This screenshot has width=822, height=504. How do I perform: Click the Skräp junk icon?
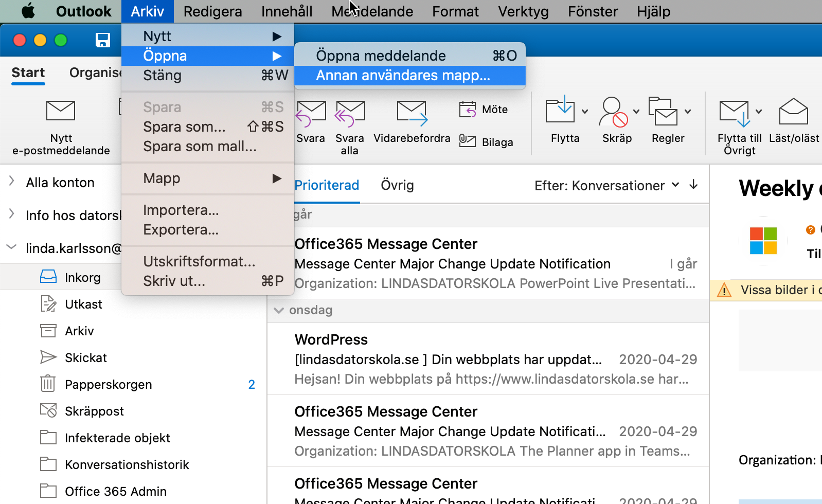613,112
